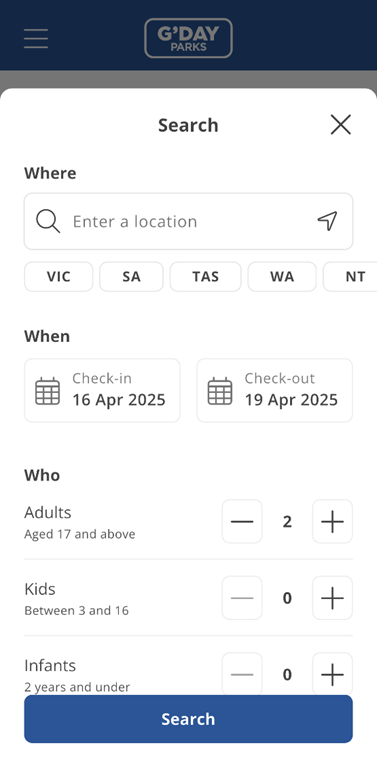The image size is (377, 761).
Task: Increase the Adults count
Action: (332, 521)
